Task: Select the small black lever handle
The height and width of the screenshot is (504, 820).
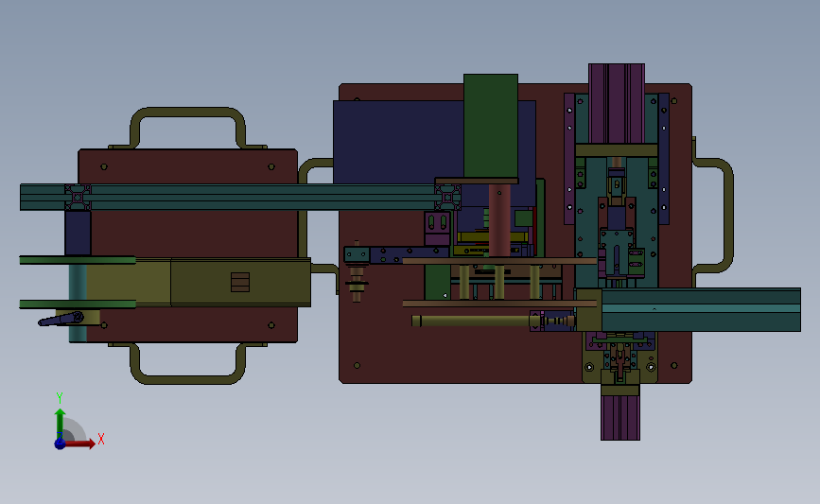Action: point(61,319)
